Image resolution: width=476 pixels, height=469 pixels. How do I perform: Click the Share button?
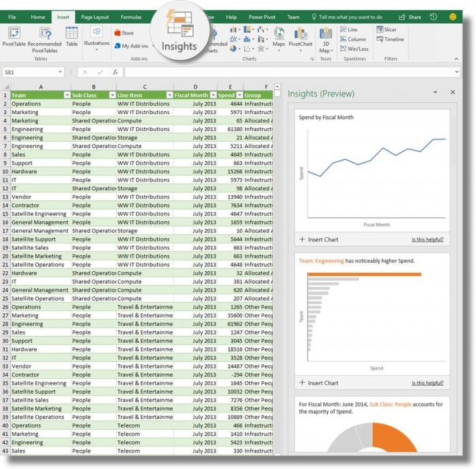click(410, 17)
